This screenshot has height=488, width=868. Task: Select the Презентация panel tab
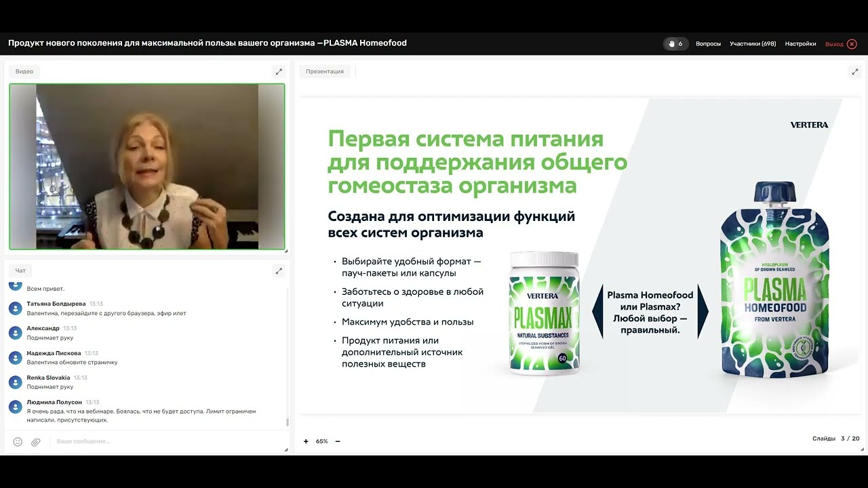coord(325,71)
